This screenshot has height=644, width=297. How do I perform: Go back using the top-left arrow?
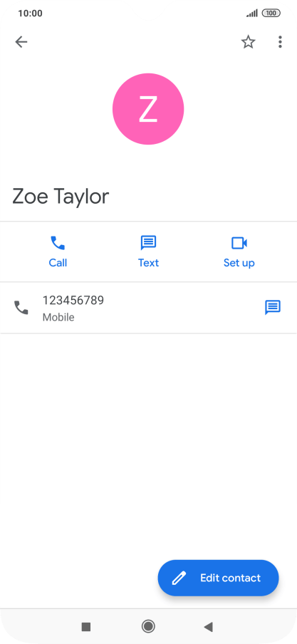pyautogui.click(x=21, y=42)
